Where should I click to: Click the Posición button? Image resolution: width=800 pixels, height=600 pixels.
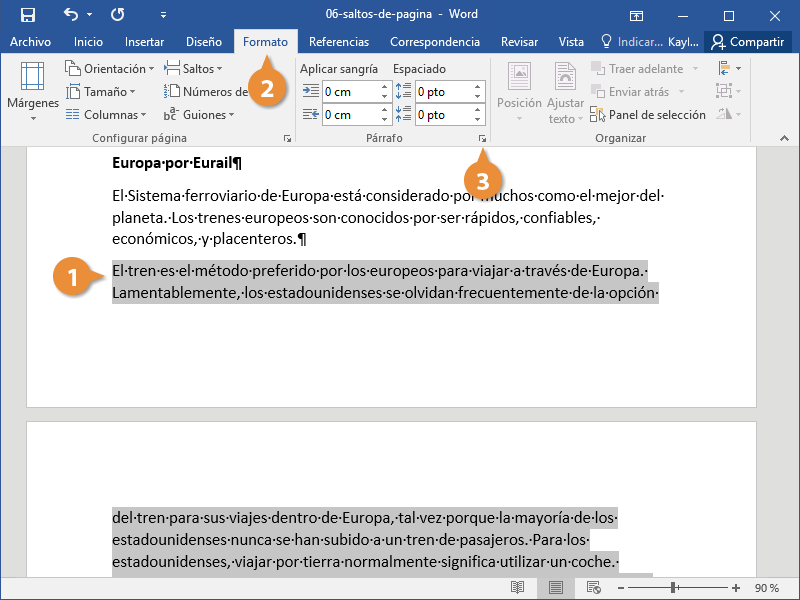(519, 91)
